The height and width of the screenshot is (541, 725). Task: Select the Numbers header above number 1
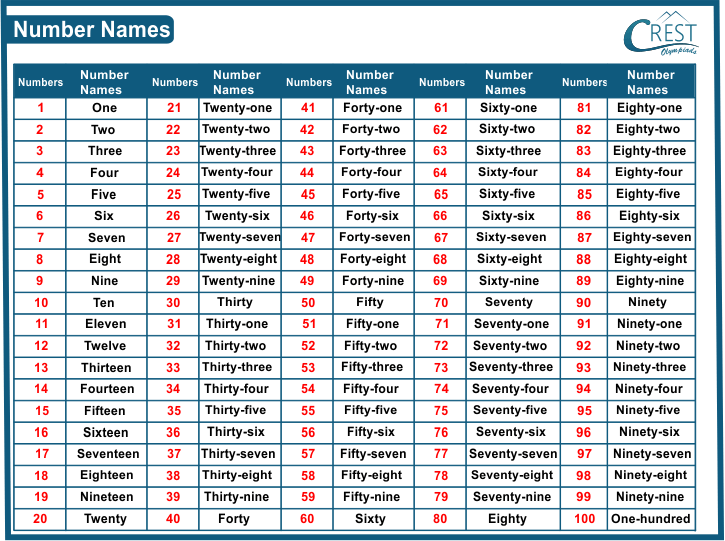(x=40, y=82)
